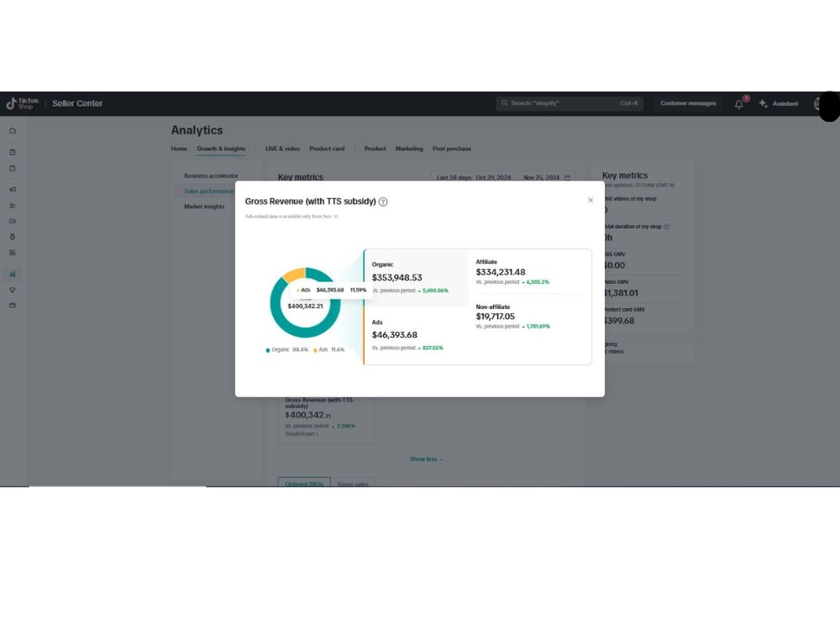Open the finance card icon in sidebar
The image size is (840, 630).
[x=13, y=306]
